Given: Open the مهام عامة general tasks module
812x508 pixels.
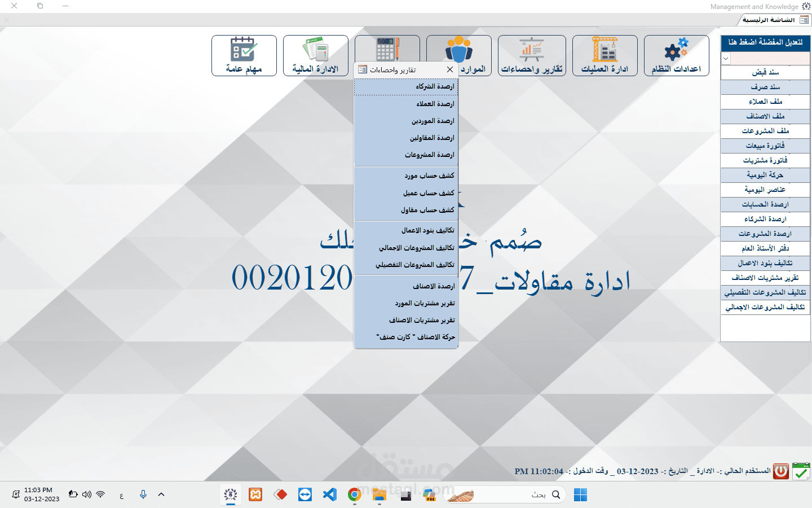Looking at the screenshot, I should tap(244, 55).
